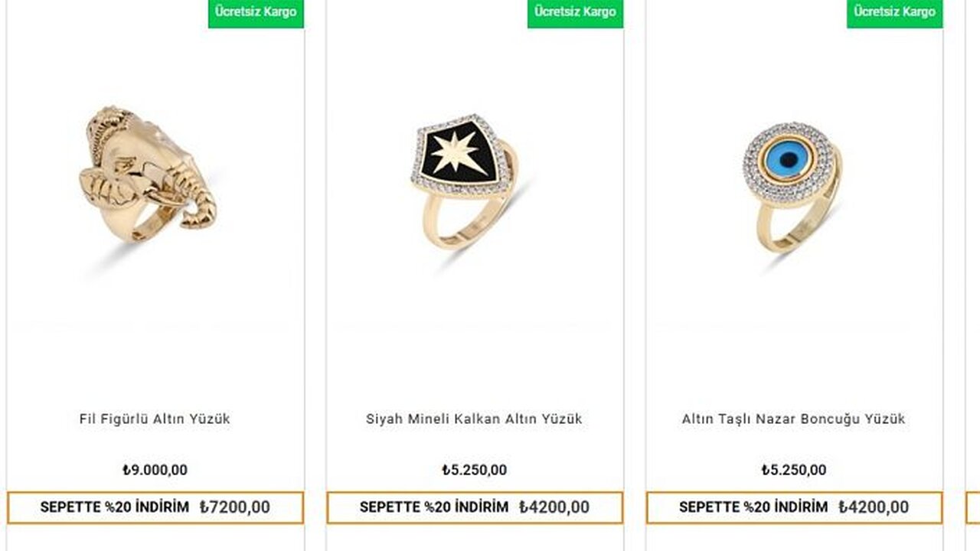This screenshot has height=551, width=980.
Task: Click Ücretsiz Kargo badge on the elephant ring
Action: 256,12
